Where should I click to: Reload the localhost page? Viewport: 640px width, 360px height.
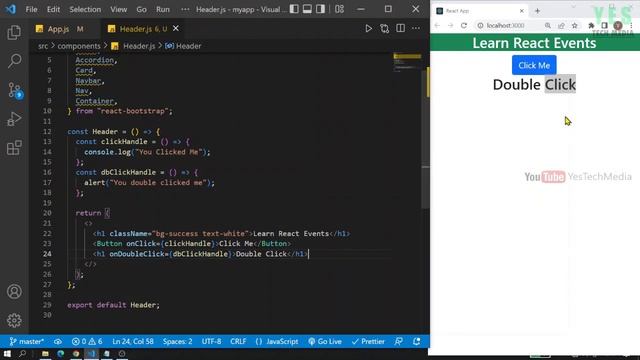pyautogui.click(x=464, y=25)
